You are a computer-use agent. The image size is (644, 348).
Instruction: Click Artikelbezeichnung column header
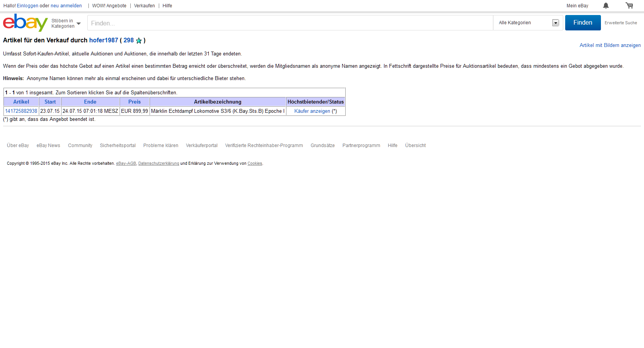click(218, 102)
